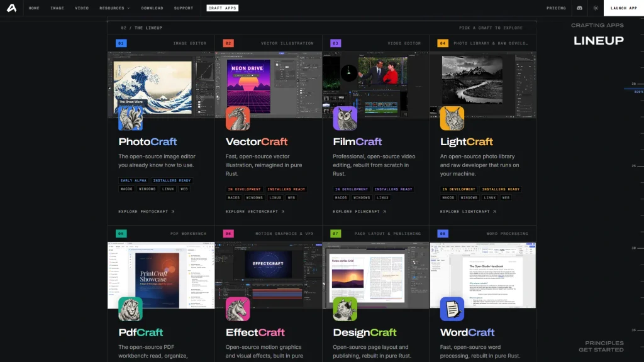Click the site logo in the navigation bar
644x362 pixels.
pyautogui.click(x=11, y=8)
